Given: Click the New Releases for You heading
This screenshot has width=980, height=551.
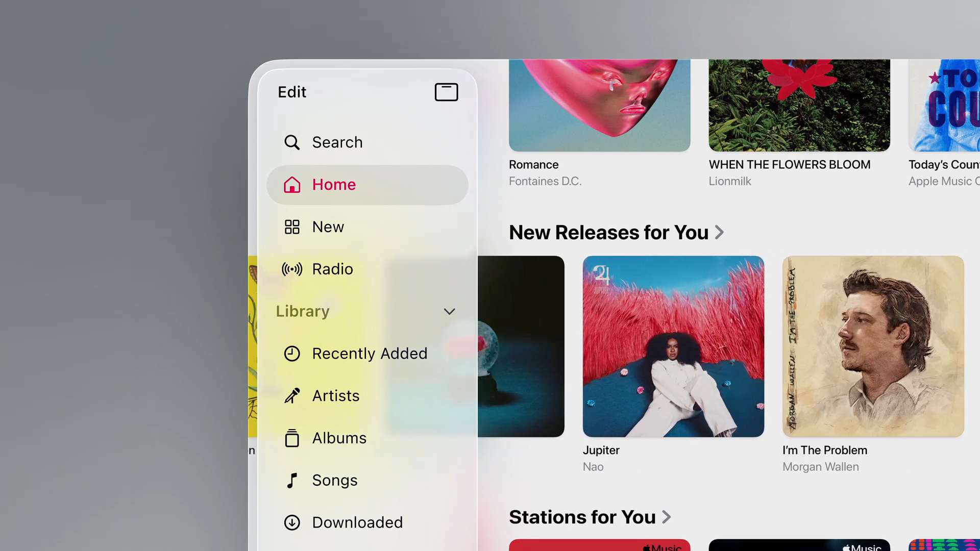Looking at the screenshot, I should point(608,233).
